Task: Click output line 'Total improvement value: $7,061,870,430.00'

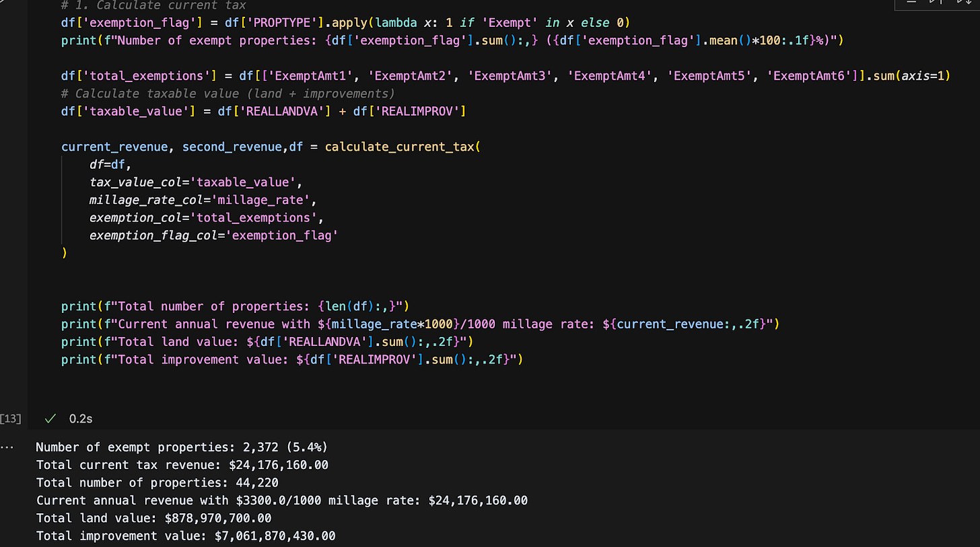Action: click(x=186, y=536)
